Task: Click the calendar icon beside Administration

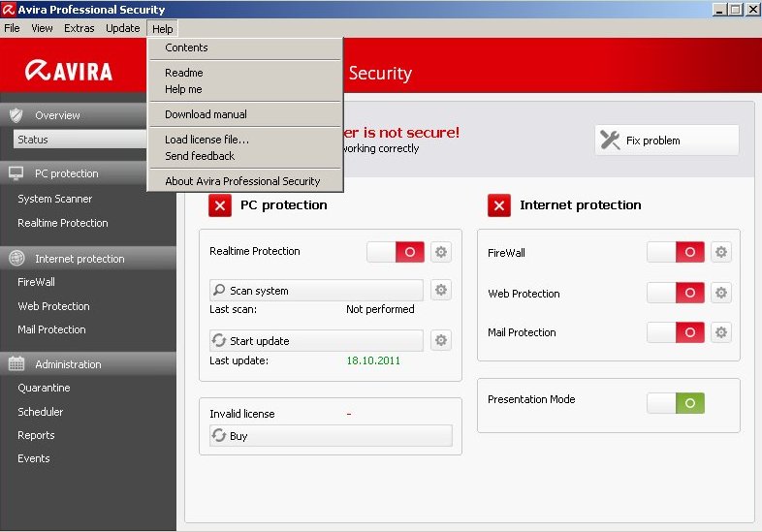Action: coord(16,363)
